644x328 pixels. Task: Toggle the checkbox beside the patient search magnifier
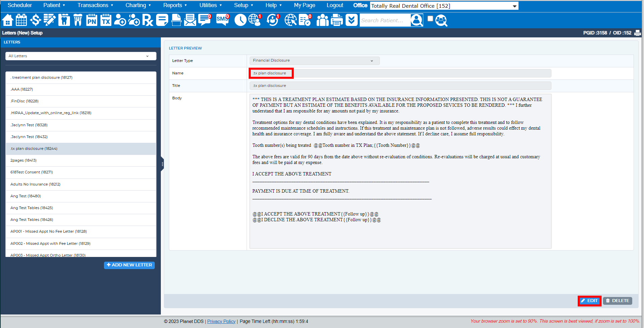coord(430,19)
